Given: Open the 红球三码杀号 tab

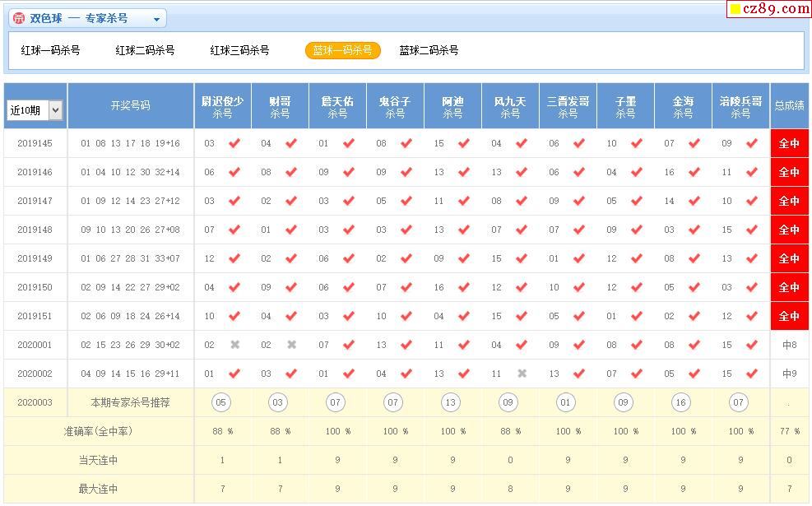Looking at the screenshot, I should pyautogui.click(x=239, y=50).
